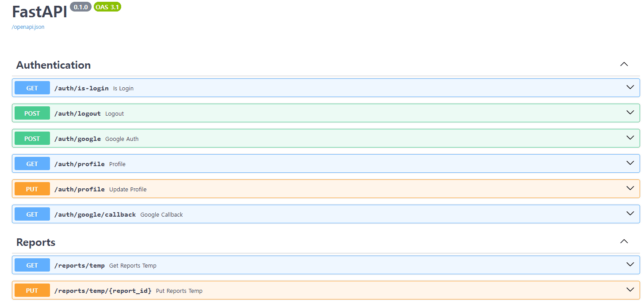644x307 pixels.
Task: Expand the PUT /reports/temp/{report_id} row arrow
Action: [x=630, y=290]
